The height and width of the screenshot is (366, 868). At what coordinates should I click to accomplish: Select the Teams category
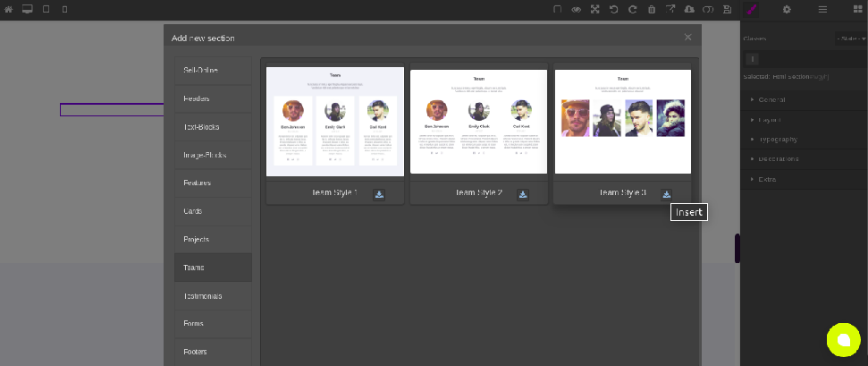click(213, 268)
